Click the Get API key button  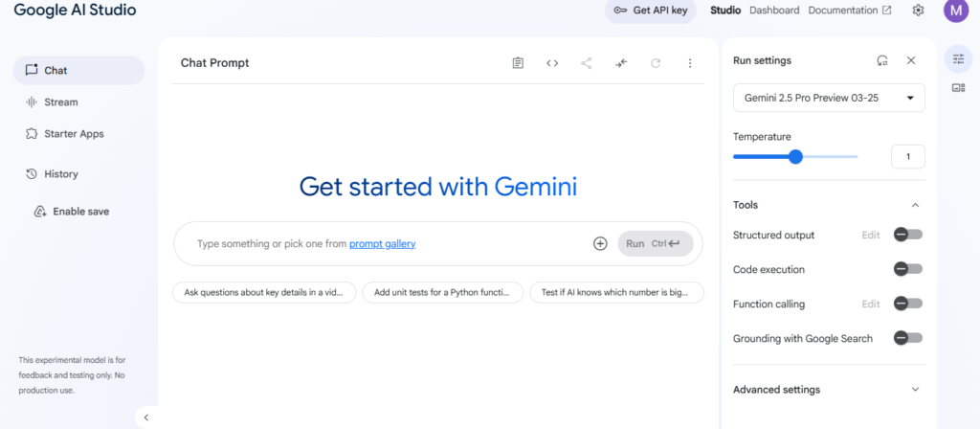pos(651,11)
